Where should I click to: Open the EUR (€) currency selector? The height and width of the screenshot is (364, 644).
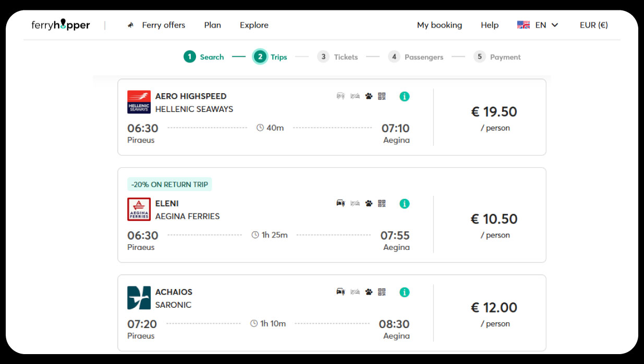593,25
